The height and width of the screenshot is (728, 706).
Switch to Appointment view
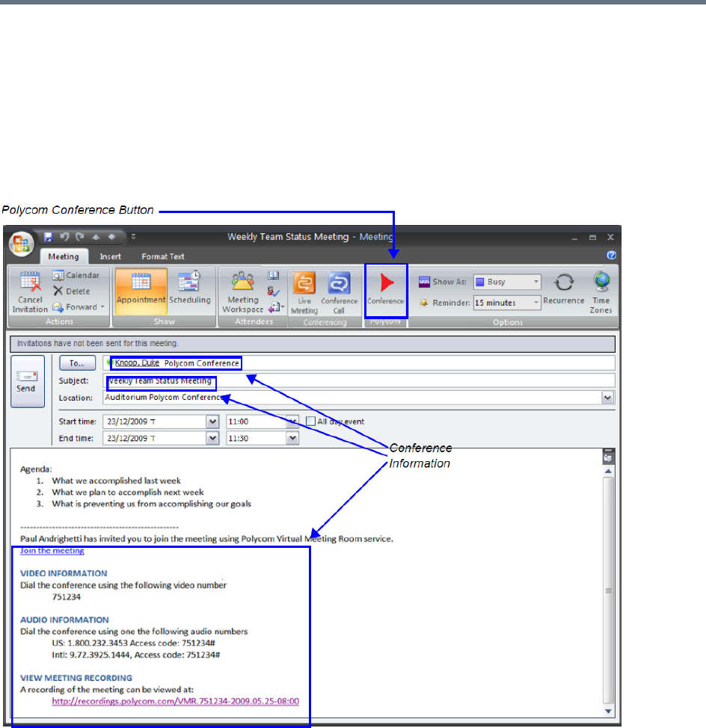141,291
